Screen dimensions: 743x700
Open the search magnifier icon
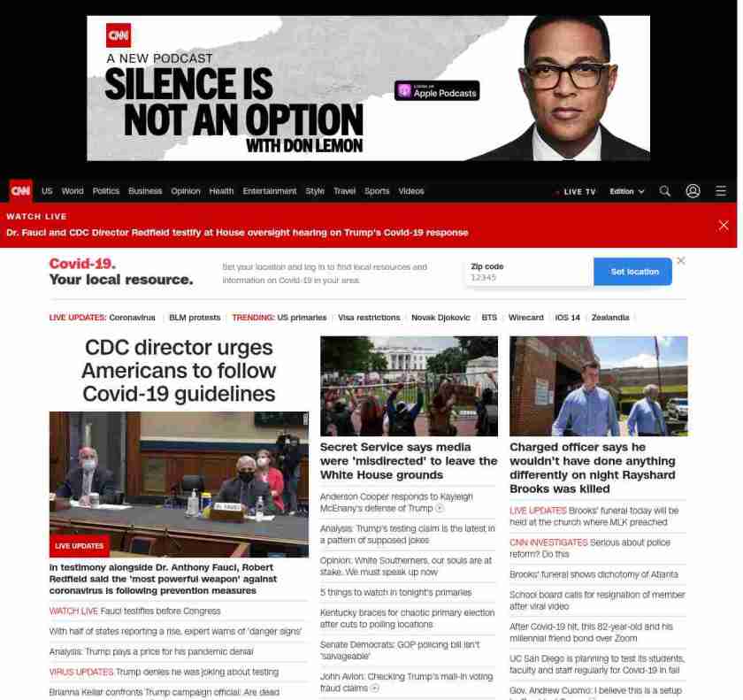(665, 191)
